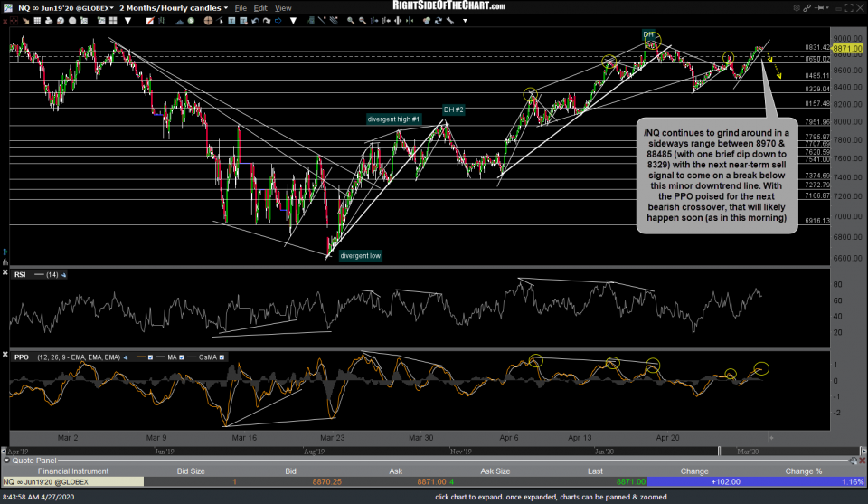This screenshot has height=504, width=868.
Task: Click the 'divergent low' chart annotation
Action: [x=361, y=256]
